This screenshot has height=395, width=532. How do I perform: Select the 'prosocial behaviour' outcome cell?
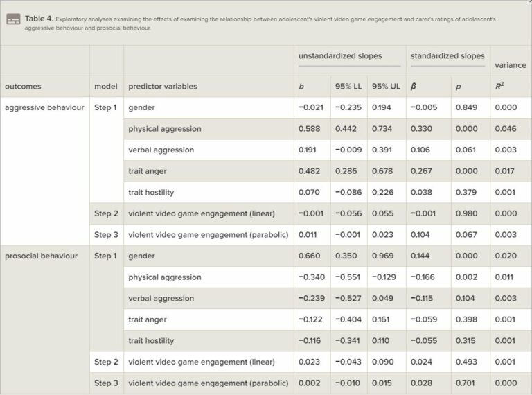click(41, 256)
